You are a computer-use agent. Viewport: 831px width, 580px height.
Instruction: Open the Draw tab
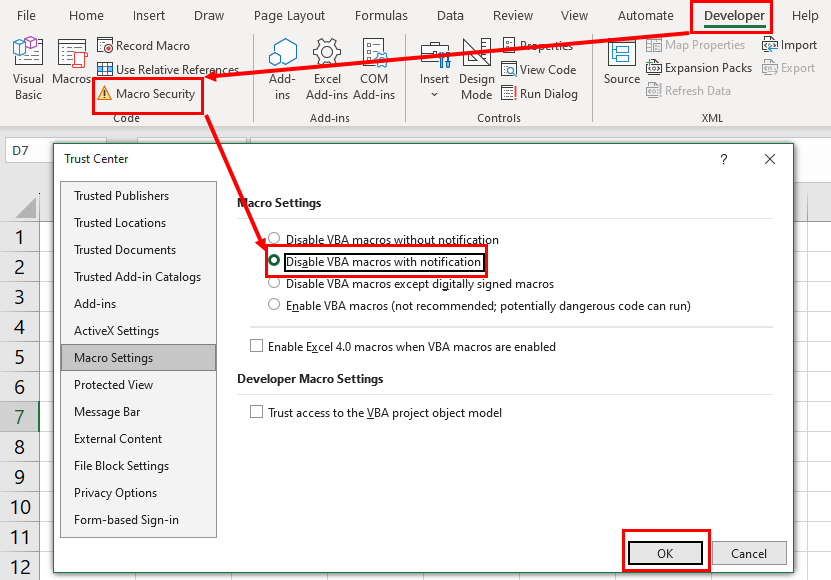[209, 15]
